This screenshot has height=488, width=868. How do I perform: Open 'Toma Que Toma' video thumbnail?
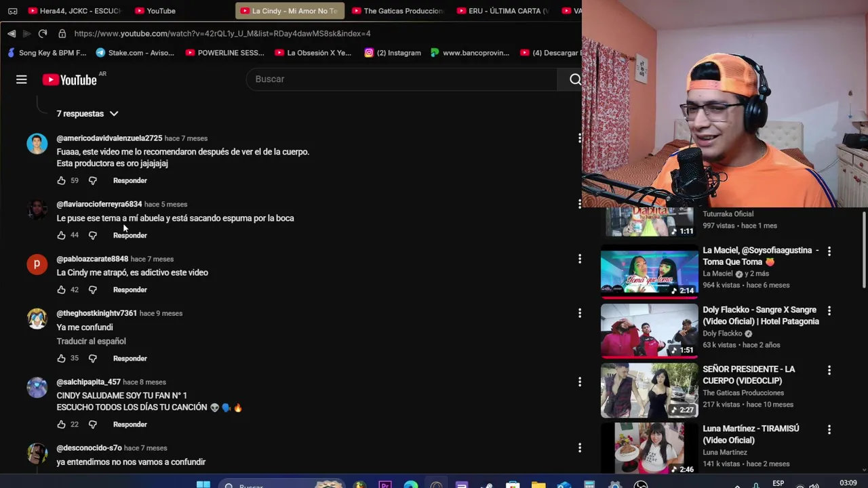click(x=649, y=273)
